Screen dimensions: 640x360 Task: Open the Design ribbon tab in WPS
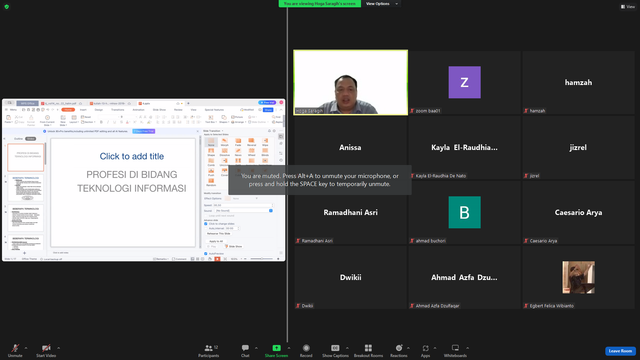point(99,110)
